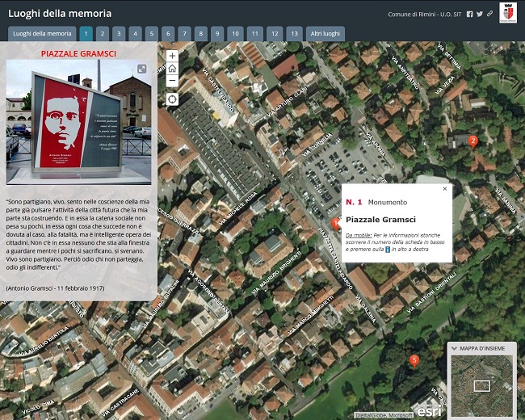Close the Piazzale Gramsci map popup
525x420 pixels.
(444, 189)
